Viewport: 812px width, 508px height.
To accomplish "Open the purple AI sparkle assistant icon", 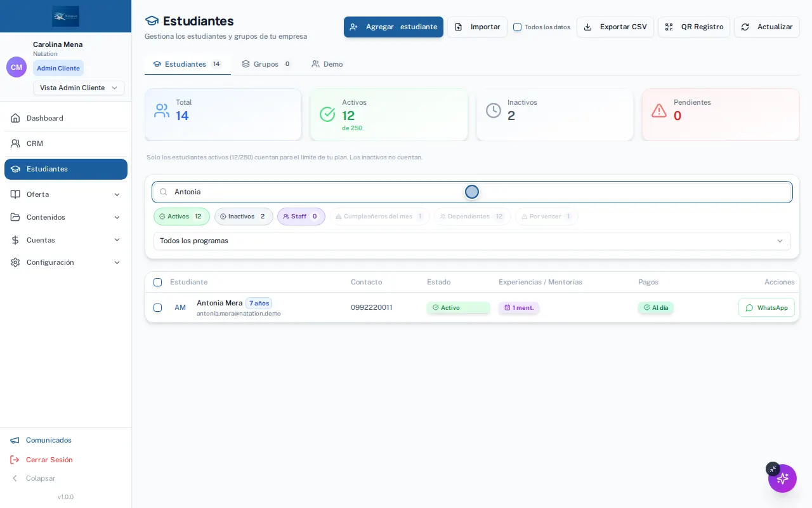I will pos(782,478).
